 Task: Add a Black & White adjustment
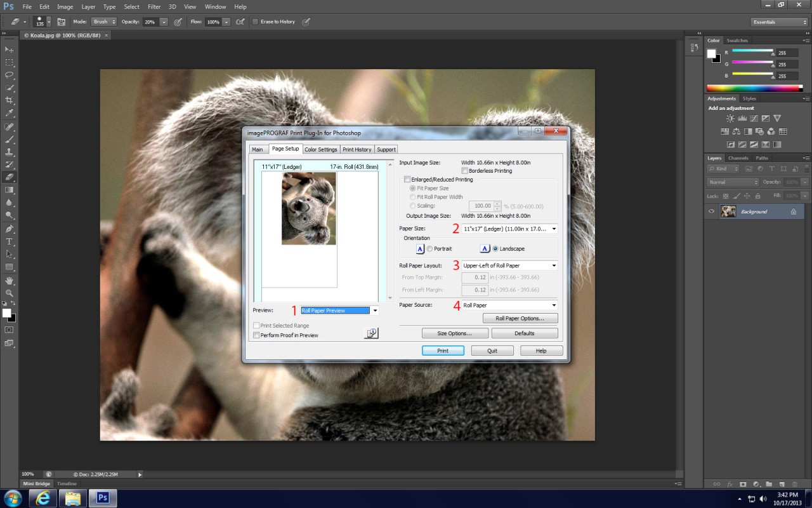(x=748, y=131)
